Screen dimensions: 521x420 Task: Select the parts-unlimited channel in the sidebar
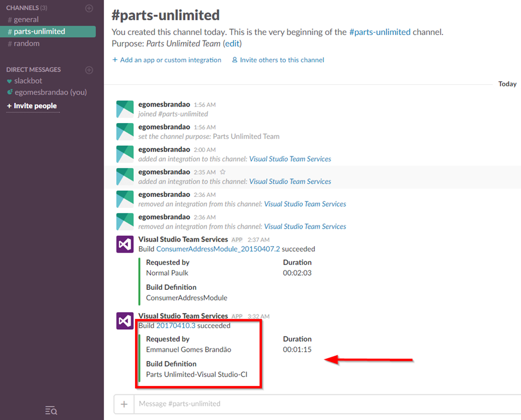[48, 32]
